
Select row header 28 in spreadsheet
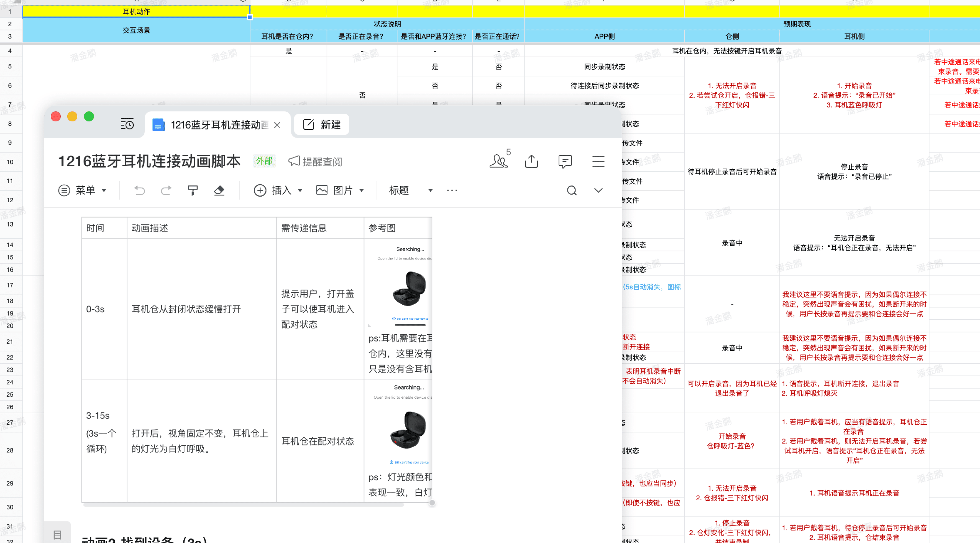pos(10,450)
